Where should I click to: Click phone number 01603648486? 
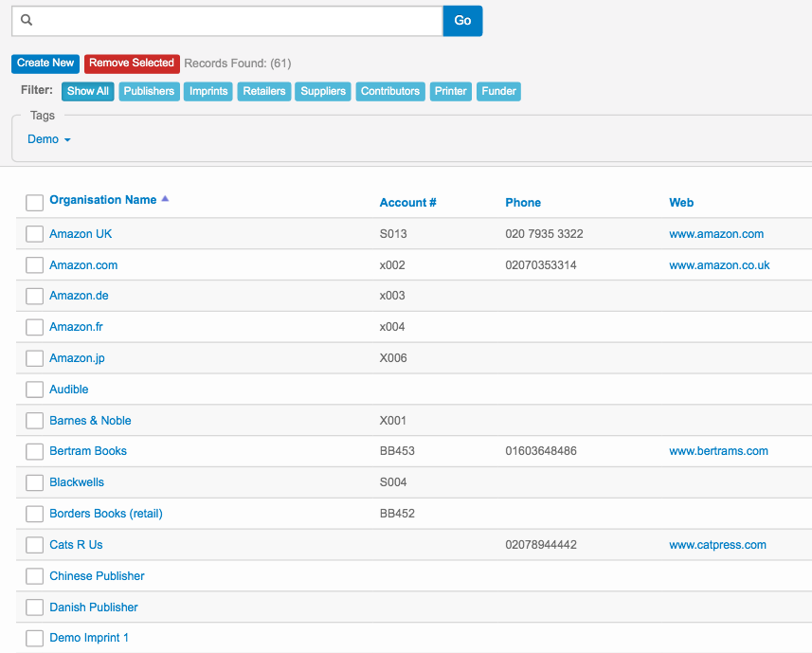(x=541, y=451)
